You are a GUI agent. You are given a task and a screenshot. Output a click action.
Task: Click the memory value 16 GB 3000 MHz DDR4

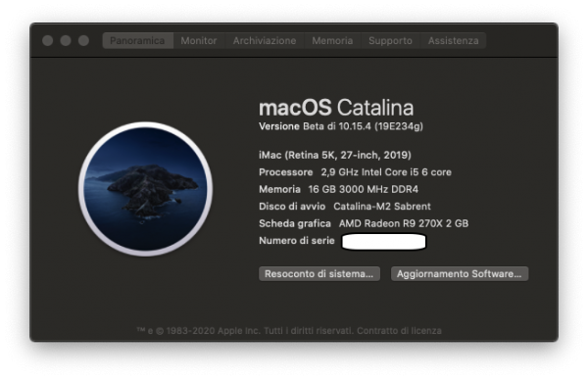363,189
